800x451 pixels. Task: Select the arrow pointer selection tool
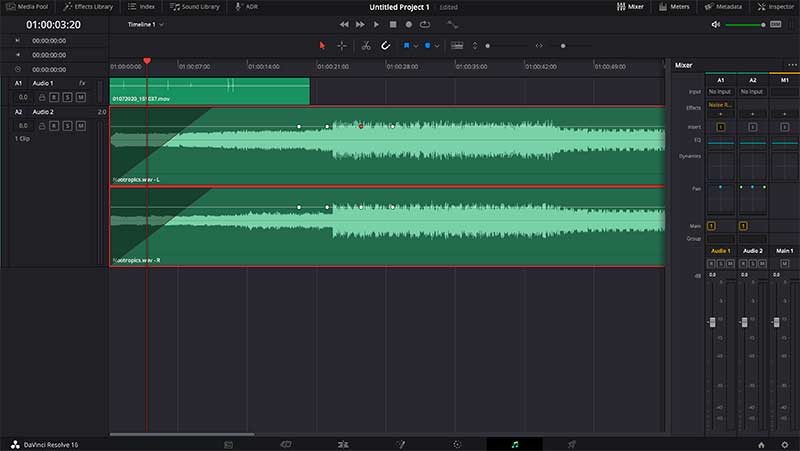(322, 45)
